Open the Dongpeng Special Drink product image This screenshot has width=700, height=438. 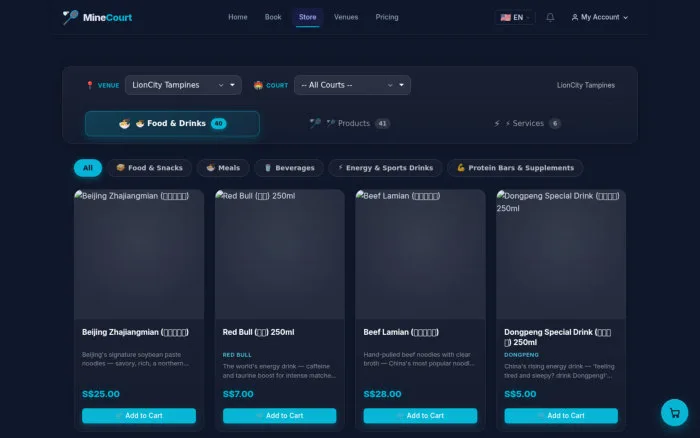(561, 254)
